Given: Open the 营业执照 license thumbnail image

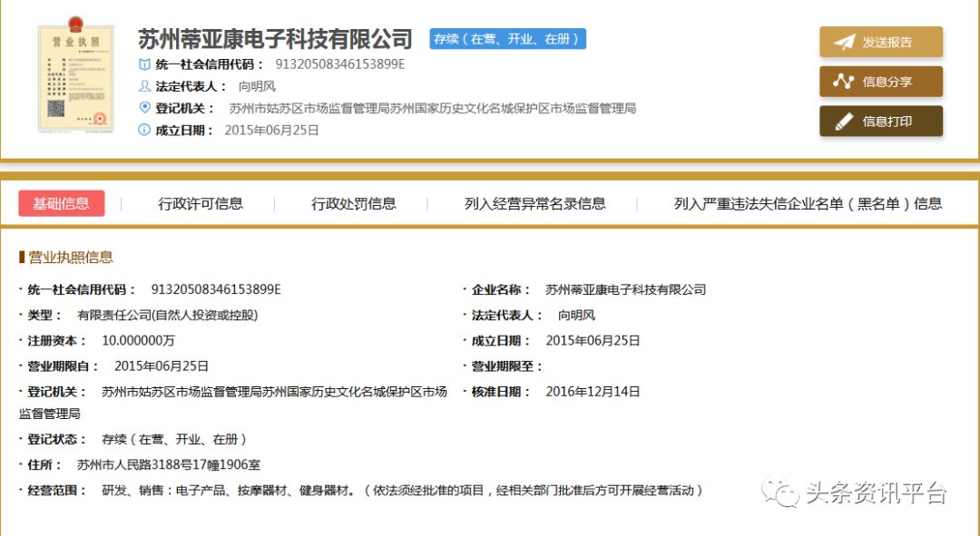Looking at the screenshot, I should (x=75, y=78).
